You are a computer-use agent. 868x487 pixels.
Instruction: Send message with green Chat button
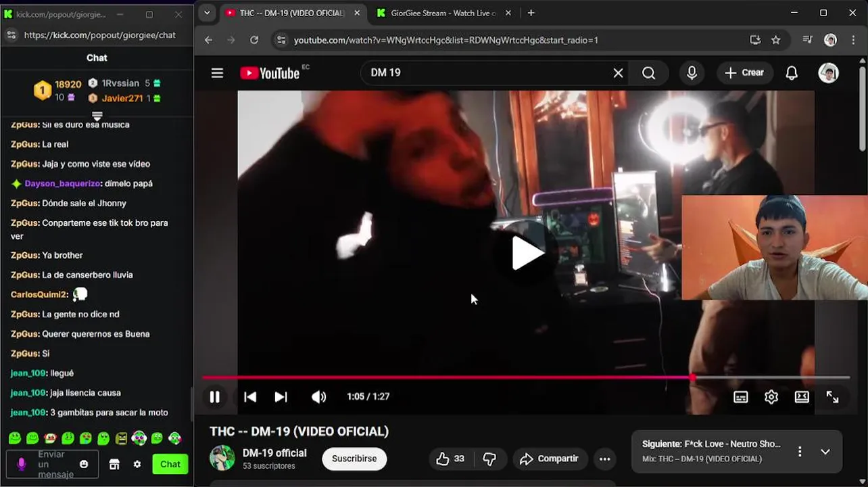[x=170, y=464]
